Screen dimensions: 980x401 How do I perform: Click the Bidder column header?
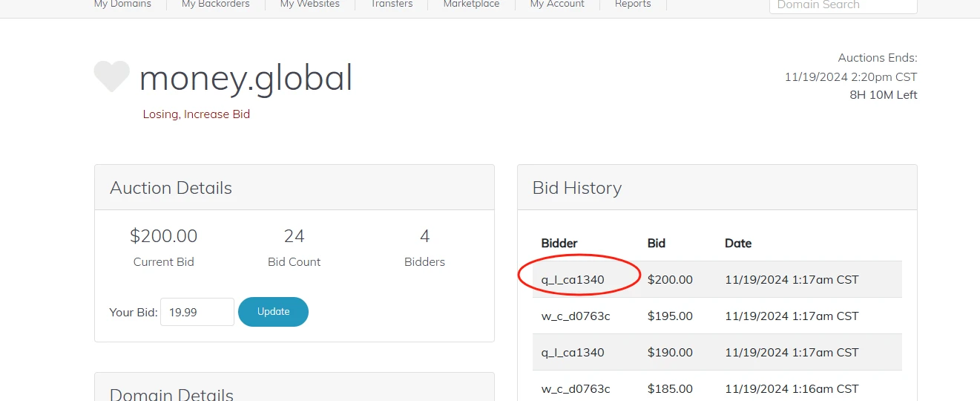click(x=559, y=244)
